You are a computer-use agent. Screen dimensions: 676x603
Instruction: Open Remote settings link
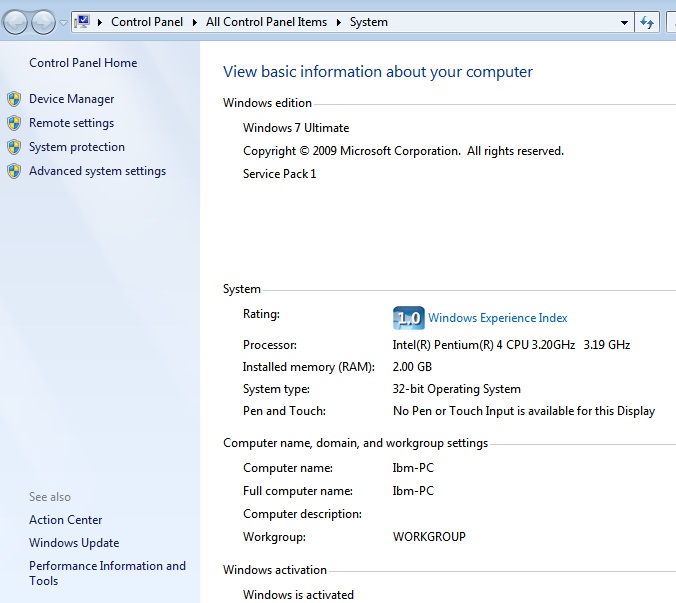[x=72, y=123]
